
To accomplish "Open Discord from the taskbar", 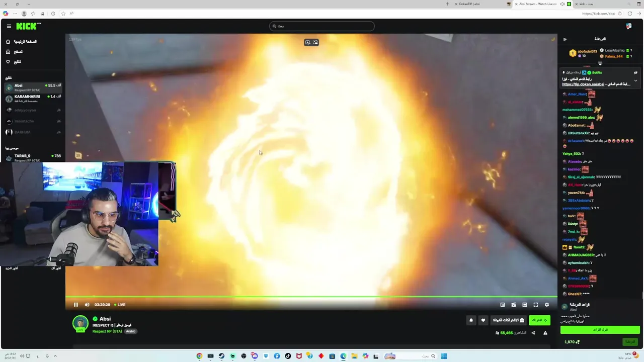I will tap(255, 356).
